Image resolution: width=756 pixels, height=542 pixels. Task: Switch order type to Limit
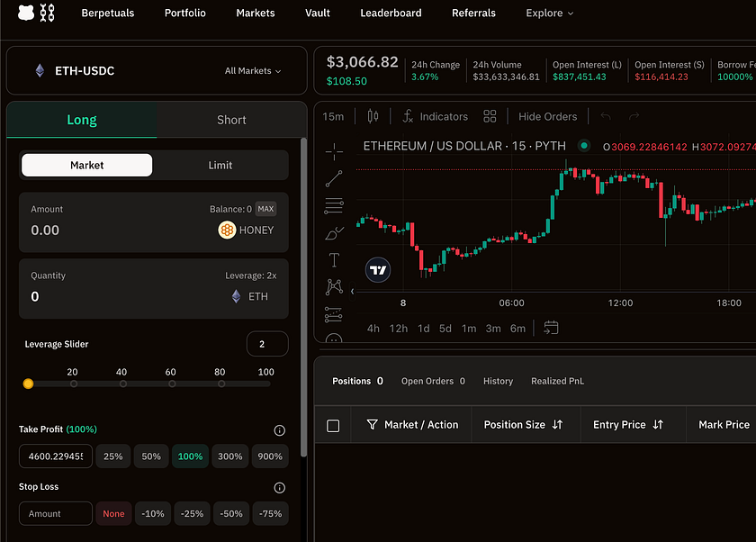220,165
